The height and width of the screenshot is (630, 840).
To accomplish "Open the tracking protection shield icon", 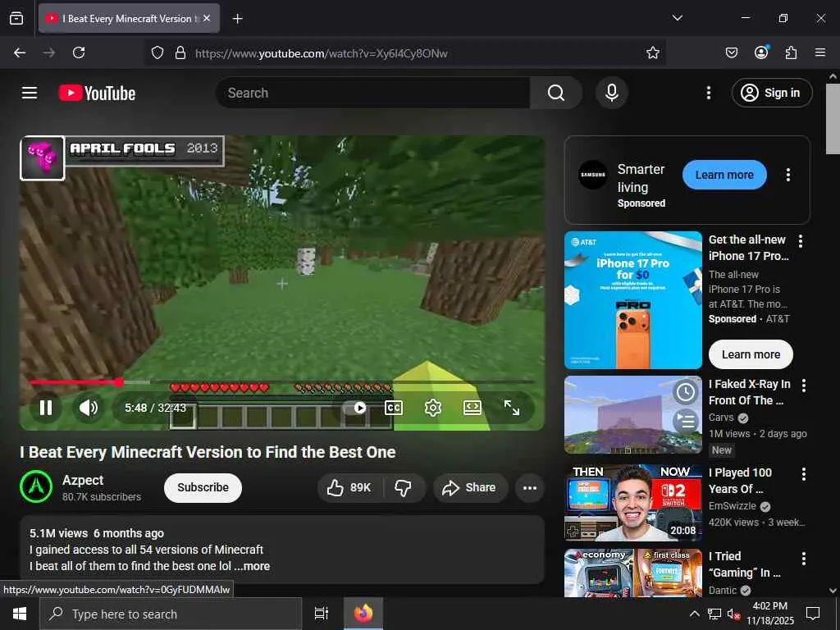I will click(157, 52).
